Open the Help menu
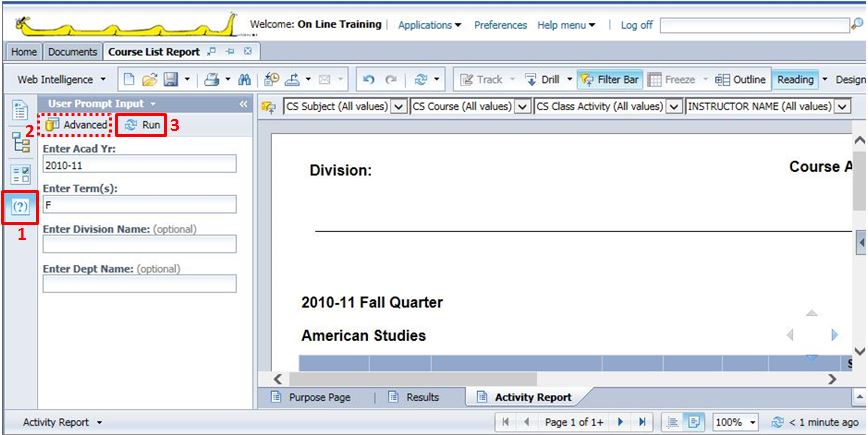The image size is (868, 435). [x=566, y=25]
